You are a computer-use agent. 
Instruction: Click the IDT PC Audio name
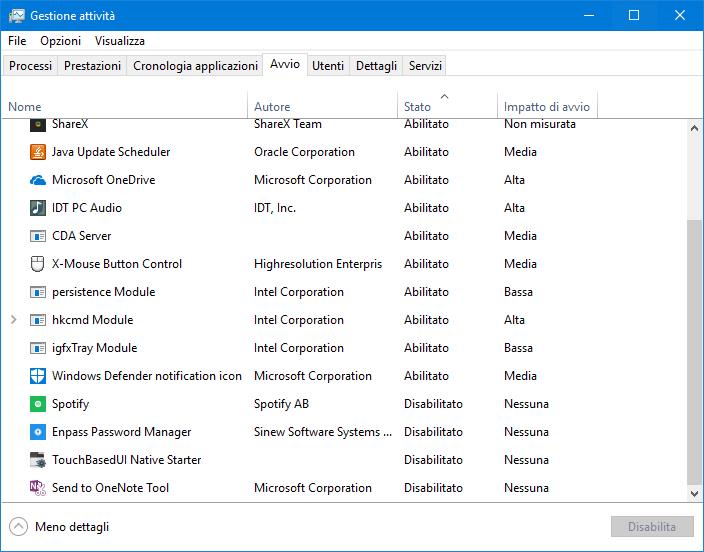click(x=87, y=208)
